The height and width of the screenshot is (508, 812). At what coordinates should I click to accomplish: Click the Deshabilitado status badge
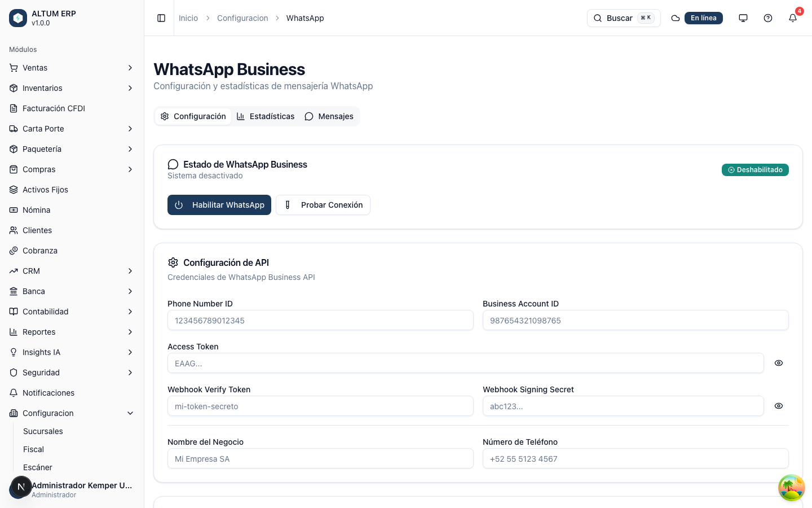pyautogui.click(x=755, y=170)
